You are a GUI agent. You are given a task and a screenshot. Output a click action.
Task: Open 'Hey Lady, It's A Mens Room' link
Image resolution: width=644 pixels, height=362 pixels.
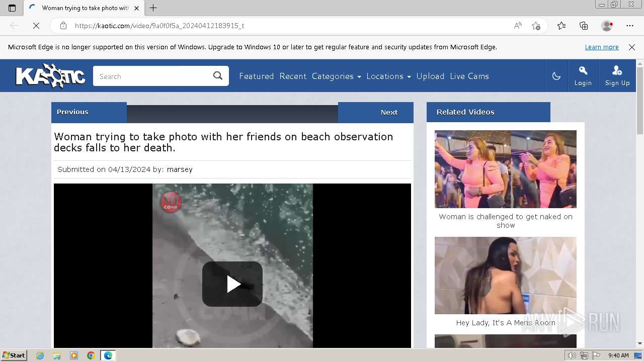pos(506,323)
